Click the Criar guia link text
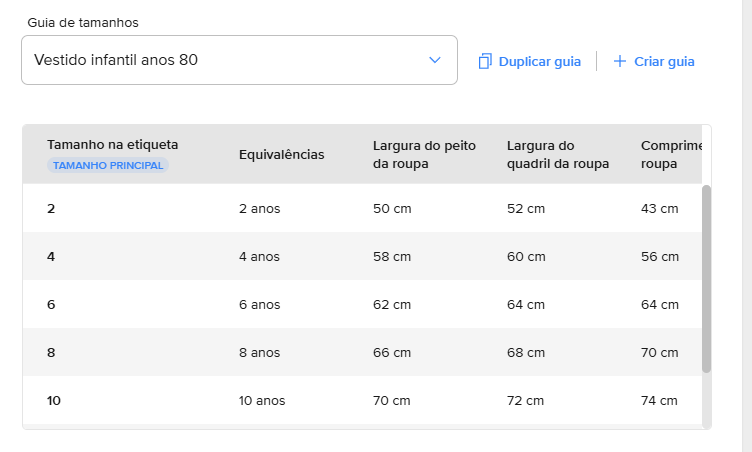 (664, 61)
